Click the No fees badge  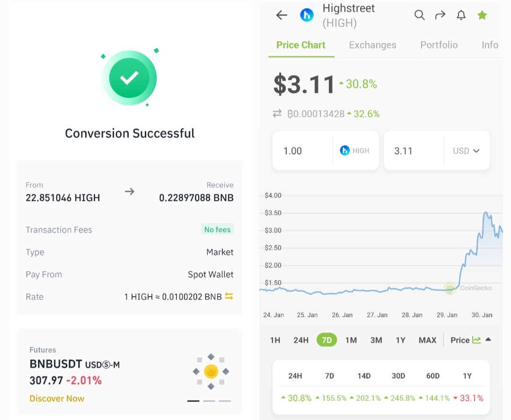[x=217, y=229]
